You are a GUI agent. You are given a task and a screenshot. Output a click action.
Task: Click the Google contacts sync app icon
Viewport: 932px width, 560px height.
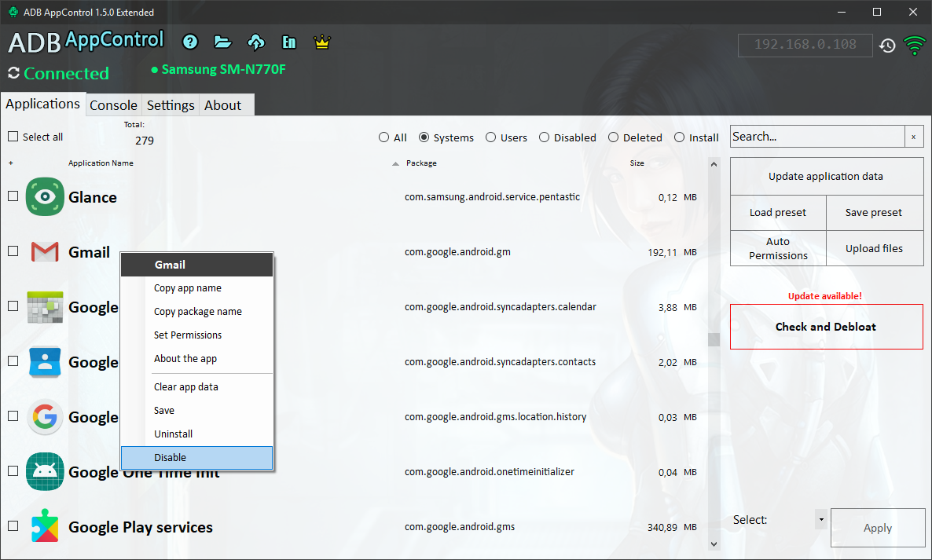(x=45, y=361)
